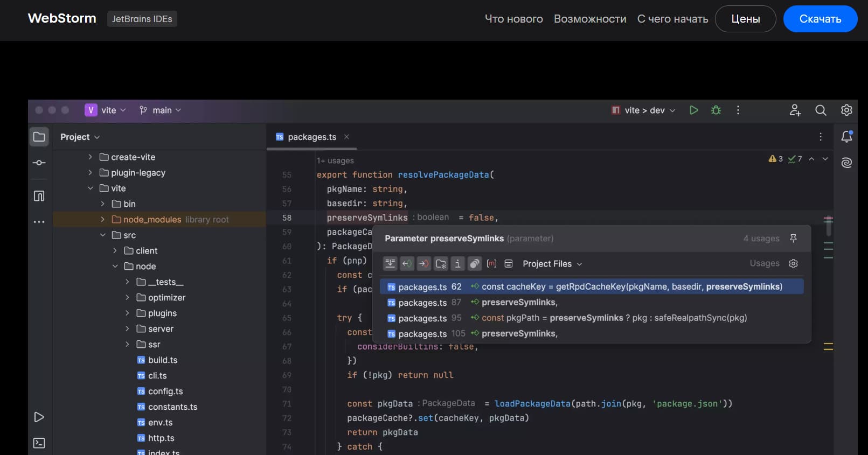Open the Structure tool window icon
Image resolution: width=868 pixels, height=455 pixels.
(39, 196)
